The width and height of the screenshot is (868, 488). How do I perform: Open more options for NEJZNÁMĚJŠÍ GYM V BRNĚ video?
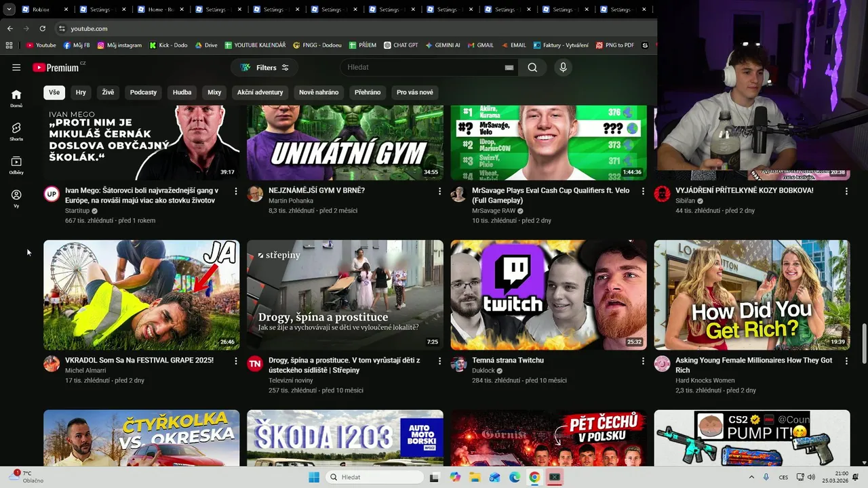click(439, 191)
